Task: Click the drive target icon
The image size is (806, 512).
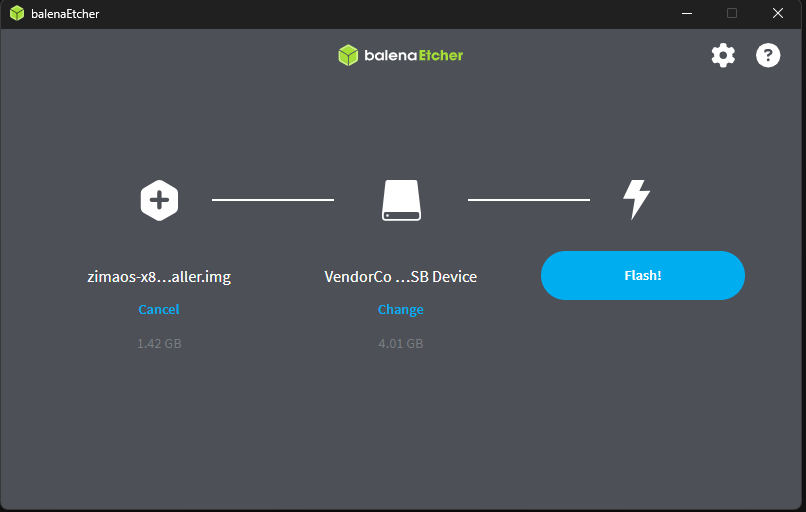Action: [401, 200]
